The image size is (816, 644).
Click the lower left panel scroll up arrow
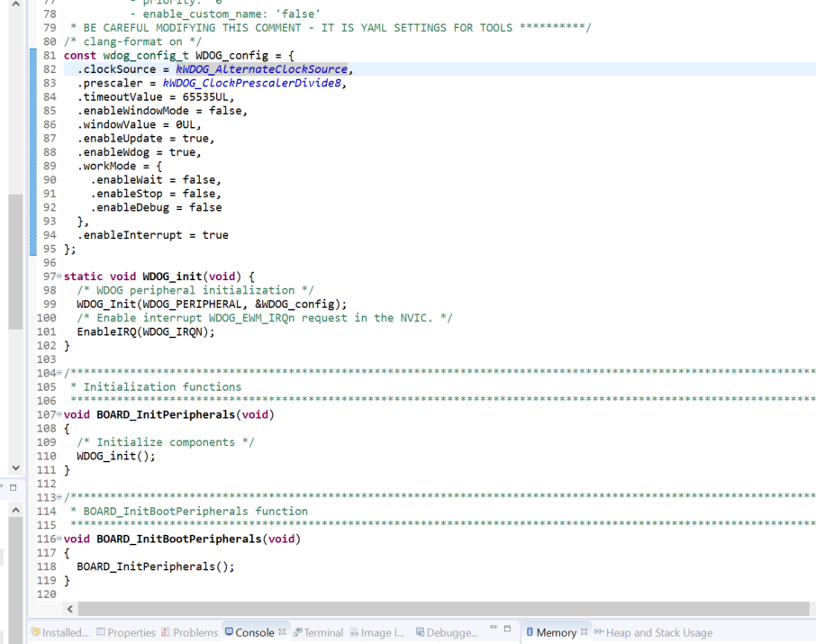click(15, 510)
